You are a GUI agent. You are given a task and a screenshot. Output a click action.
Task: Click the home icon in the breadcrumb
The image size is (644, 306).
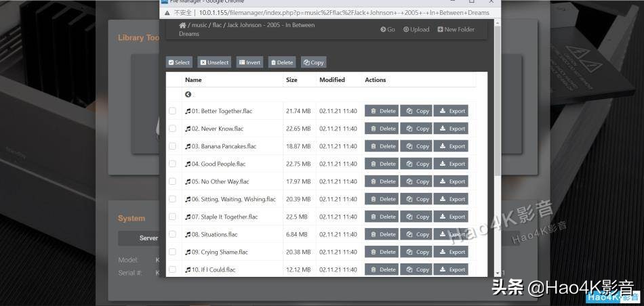[x=182, y=26]
